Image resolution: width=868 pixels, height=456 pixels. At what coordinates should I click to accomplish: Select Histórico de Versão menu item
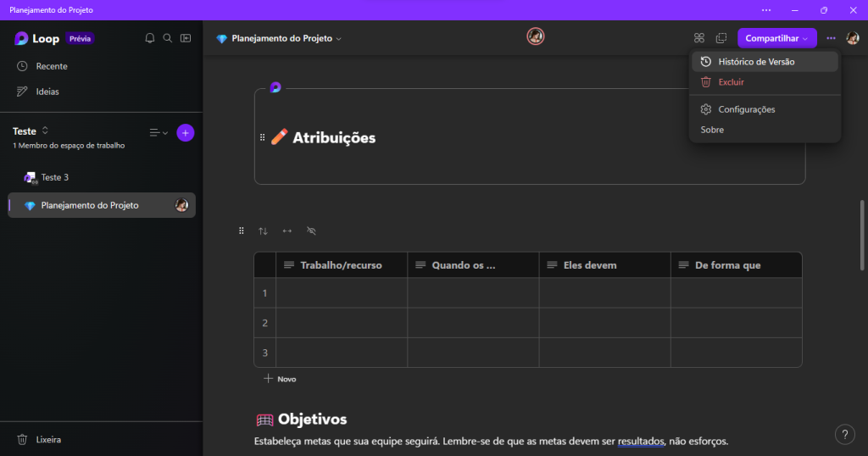(x=756, y=62)
